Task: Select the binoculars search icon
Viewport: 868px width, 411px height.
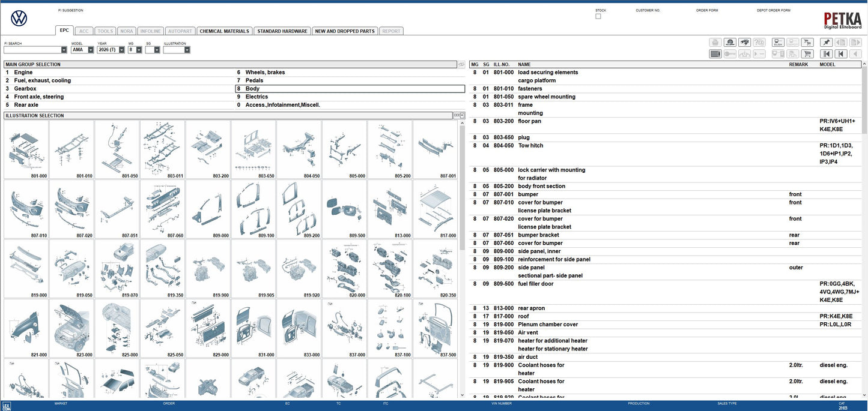Action: (744, 41)
